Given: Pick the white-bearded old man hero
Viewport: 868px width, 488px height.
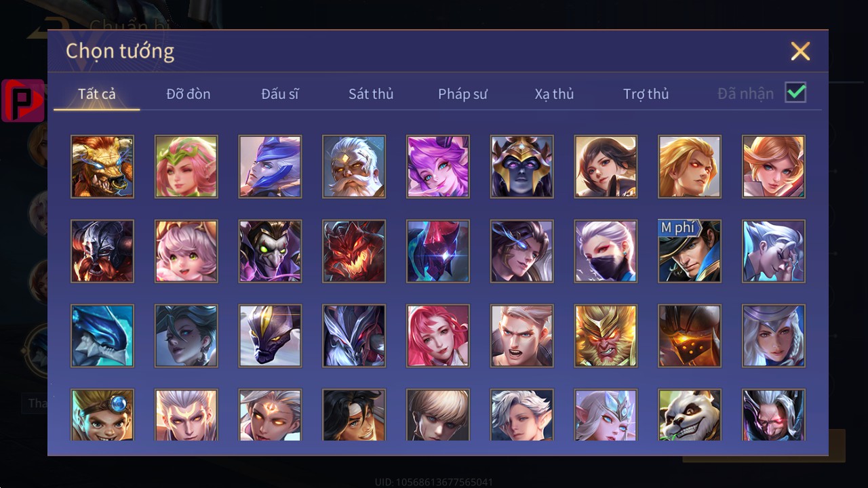Looking at the screenshot, I should [x=354, y=166].
